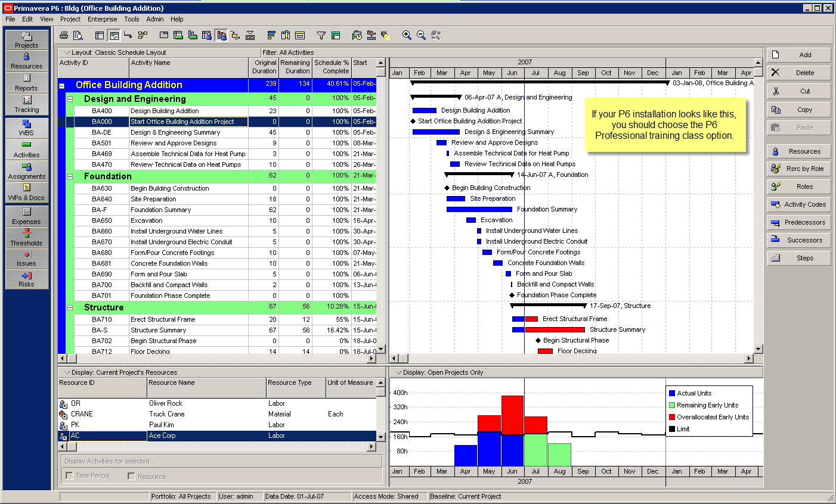
Task: Open Expenses in the sidebar
Action: pyautogui.click(x=27, y=216)
